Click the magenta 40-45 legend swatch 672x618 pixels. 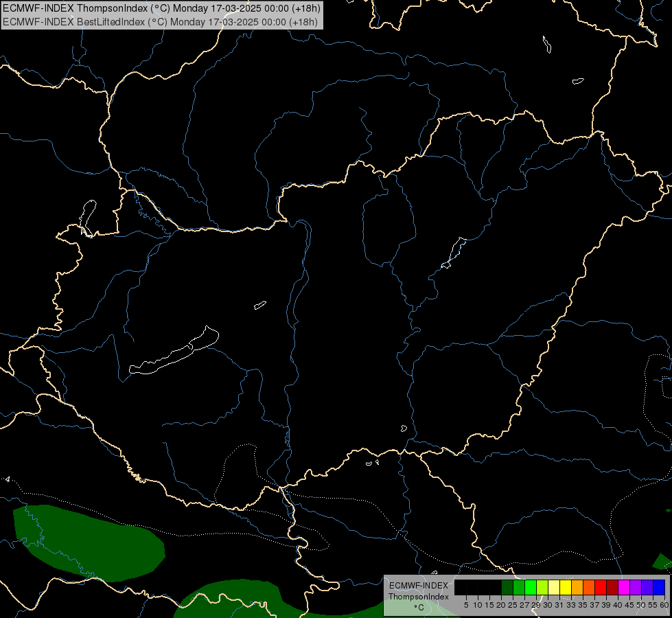(x=623, y=587)
